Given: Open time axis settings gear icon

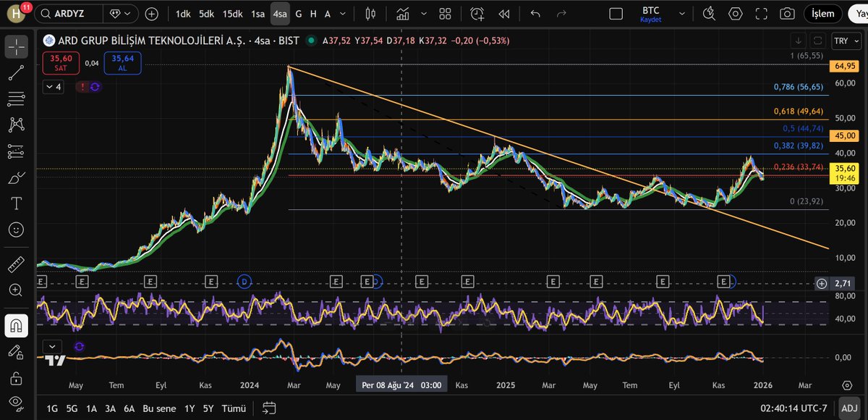Looking at the screenshot, I should 847,385.
